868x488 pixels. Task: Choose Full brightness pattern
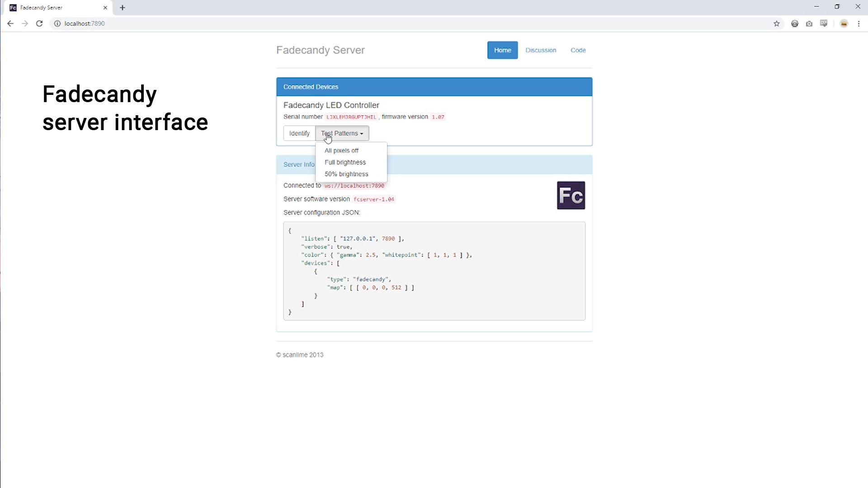click(351, 162)
